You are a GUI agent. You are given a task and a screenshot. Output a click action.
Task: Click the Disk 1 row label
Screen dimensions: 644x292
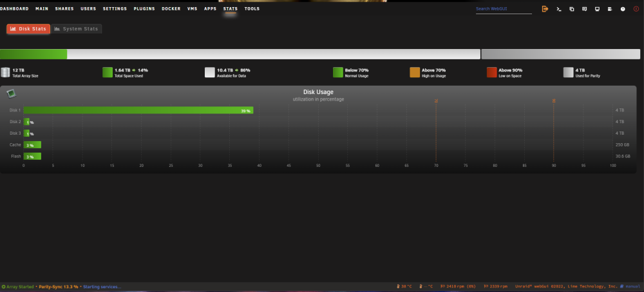(x=15, y=110)
